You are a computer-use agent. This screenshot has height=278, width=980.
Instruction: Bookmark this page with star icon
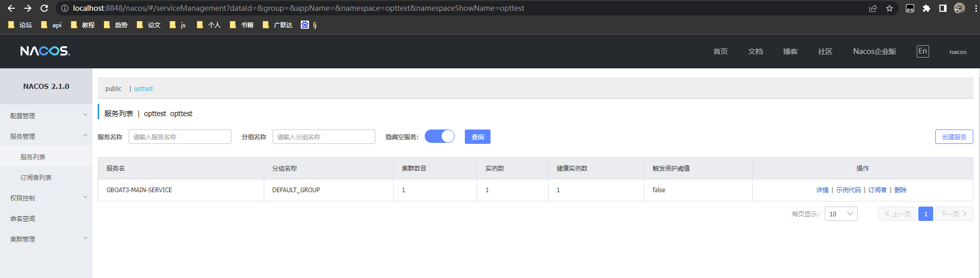(x=890, y=8)
